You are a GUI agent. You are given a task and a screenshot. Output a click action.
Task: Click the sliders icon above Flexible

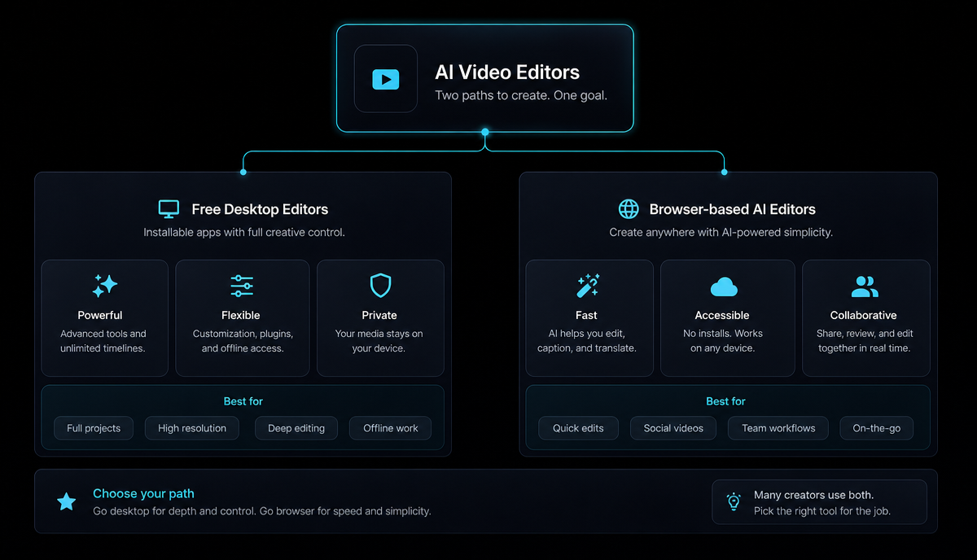[x=242, y=286]
